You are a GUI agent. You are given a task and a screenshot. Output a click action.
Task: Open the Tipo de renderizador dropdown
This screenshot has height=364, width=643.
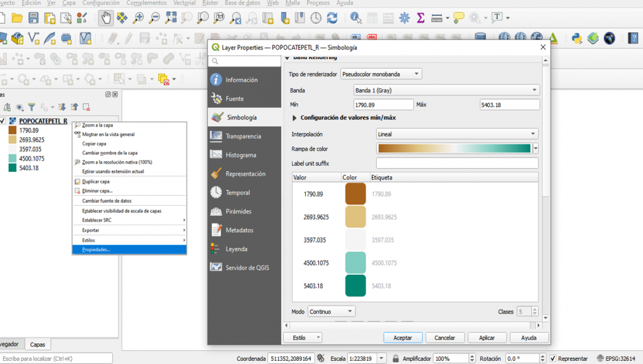[381, 74]
